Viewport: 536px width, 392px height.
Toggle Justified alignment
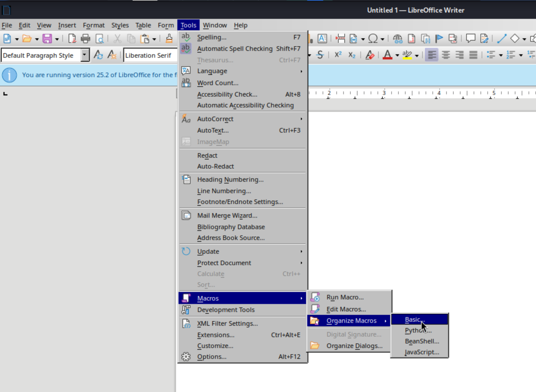[473, 55]
